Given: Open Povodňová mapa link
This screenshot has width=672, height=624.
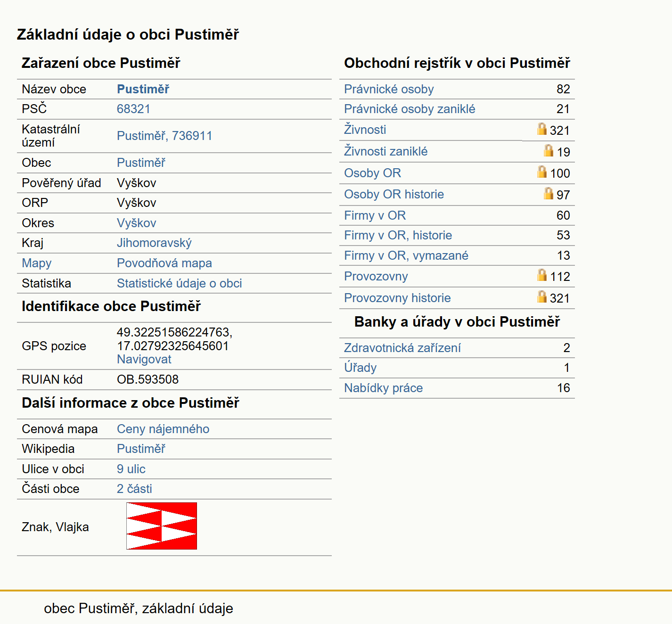Looking at the screenshot, I should click(164, 263).
